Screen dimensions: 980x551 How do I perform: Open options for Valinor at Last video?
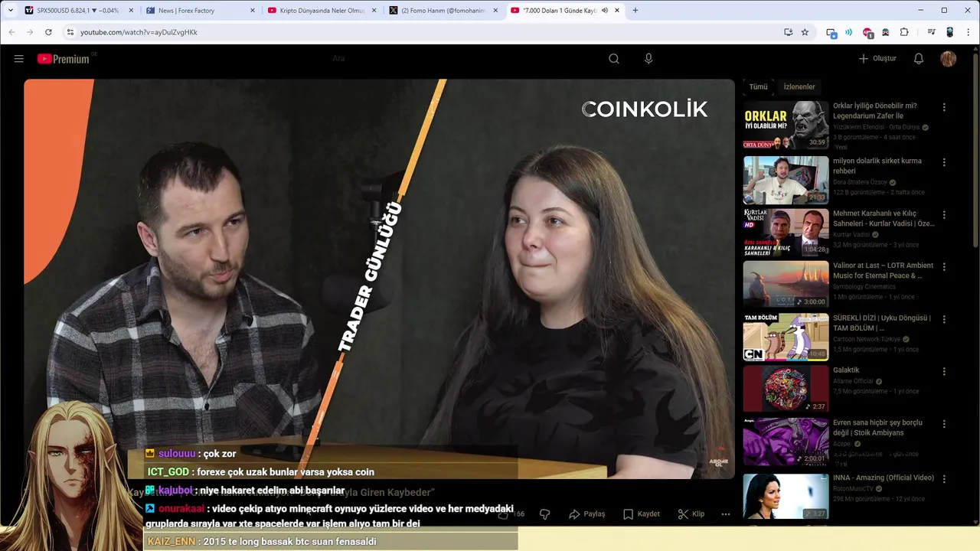click(944, 266)
